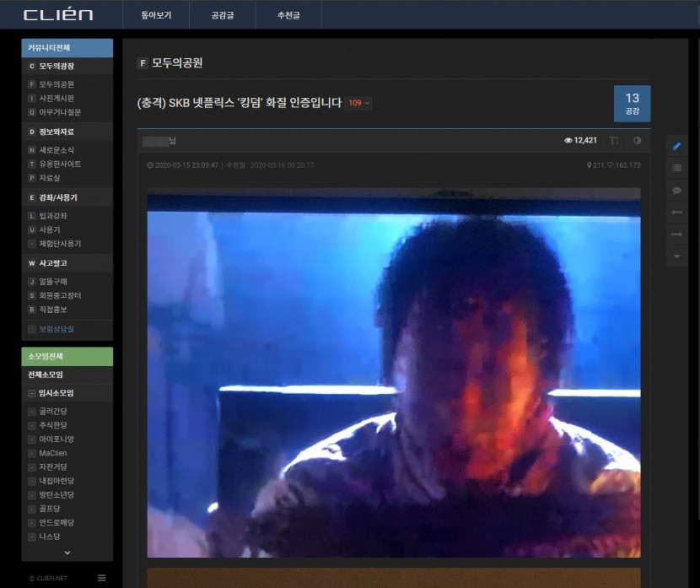Open the 주식한당 group
This screenshot has width=700, height=588.
pyautogui.click(x=52, y=425)
